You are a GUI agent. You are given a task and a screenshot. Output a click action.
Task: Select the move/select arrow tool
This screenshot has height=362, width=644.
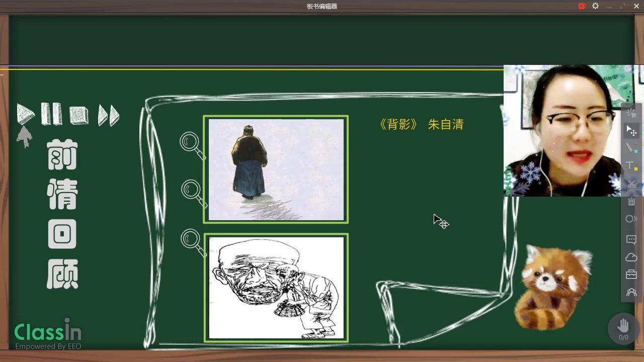point(631,131)
